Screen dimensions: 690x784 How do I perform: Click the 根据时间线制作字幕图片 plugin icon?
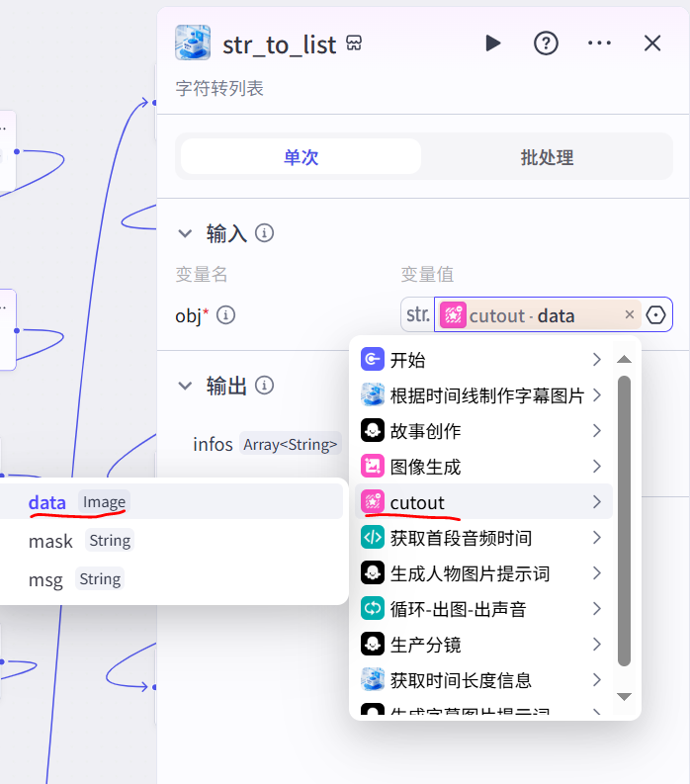point(373,395)
